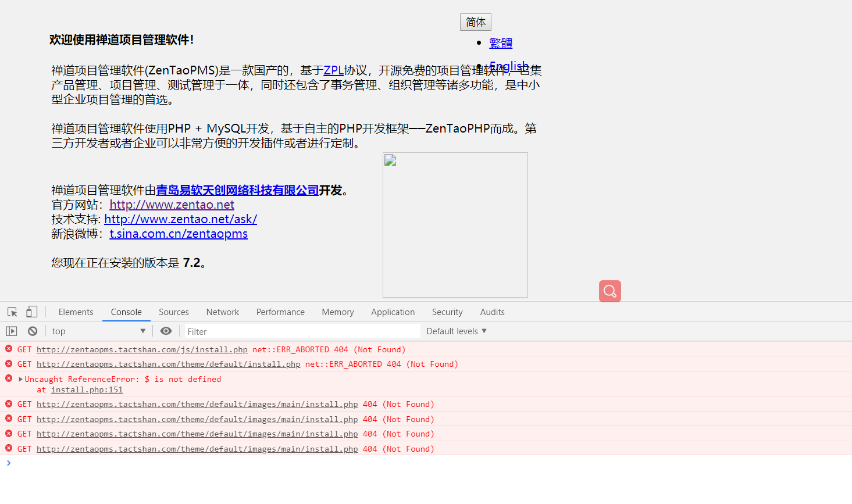Click the "$ is not defined" error text
The width and height of the screenshot is (852, 504).
point(183,379)
